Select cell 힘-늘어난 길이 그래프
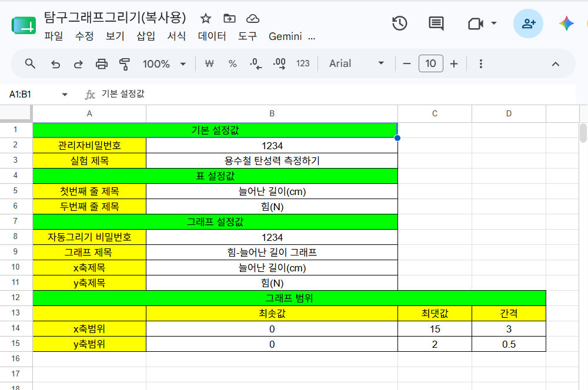Image resolution: width=588 pixels, height=390 pixels. [272, 253]
